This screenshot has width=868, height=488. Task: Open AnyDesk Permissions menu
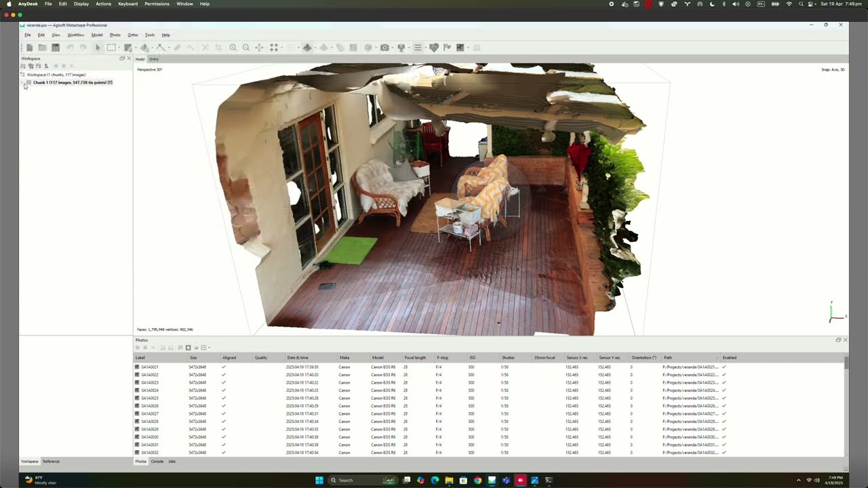pos(157,4)
